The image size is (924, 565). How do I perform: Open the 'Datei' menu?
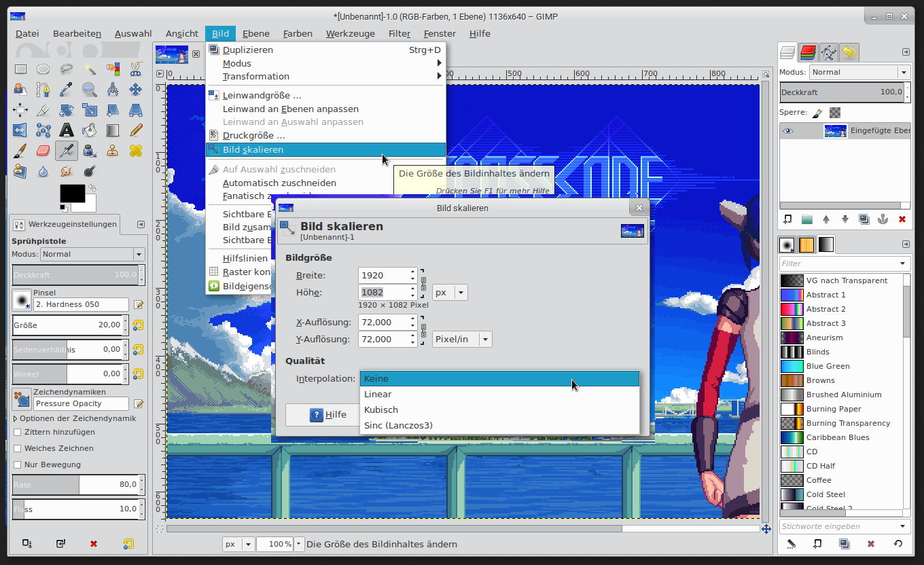click(x=27, y=33)
